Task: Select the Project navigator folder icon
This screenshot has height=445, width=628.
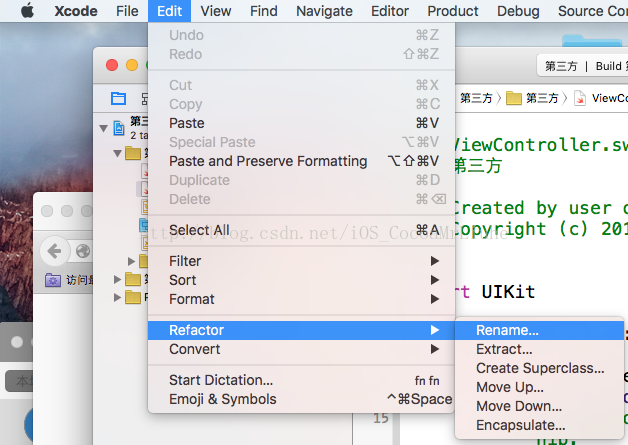Action: 119,98
